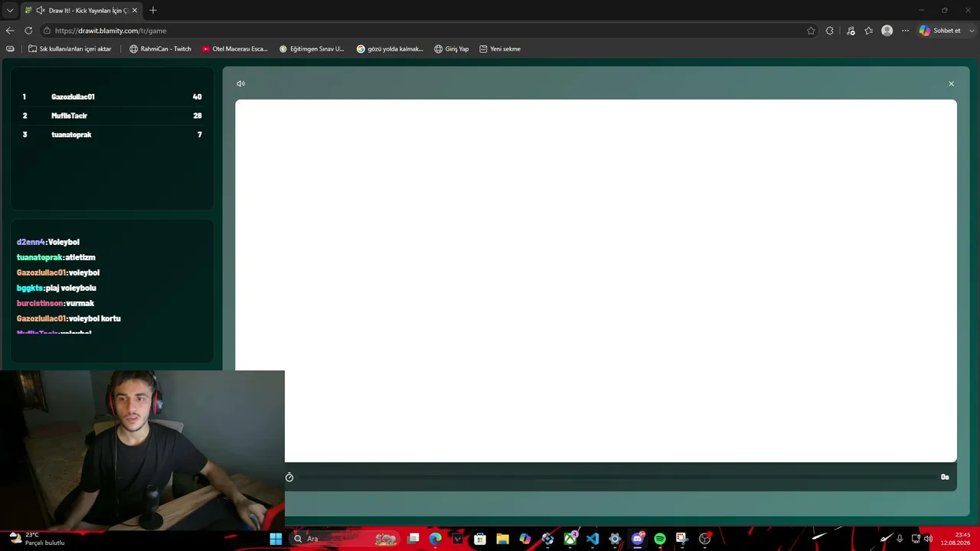The image size is (980, 551).
Task: Refresh the current page
Action: pyautogui.click(x=28, y=31)
